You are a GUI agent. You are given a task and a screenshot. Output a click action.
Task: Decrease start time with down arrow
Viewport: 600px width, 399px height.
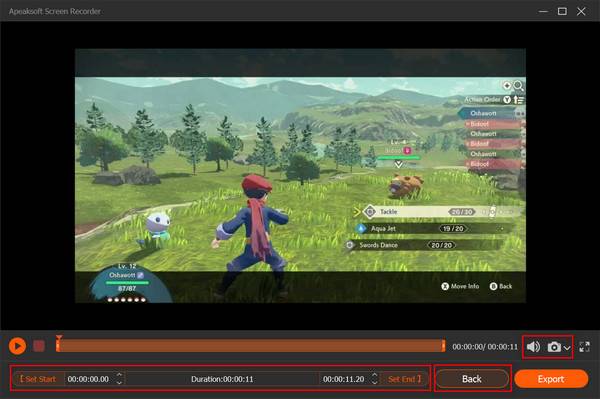pos(119,383)
